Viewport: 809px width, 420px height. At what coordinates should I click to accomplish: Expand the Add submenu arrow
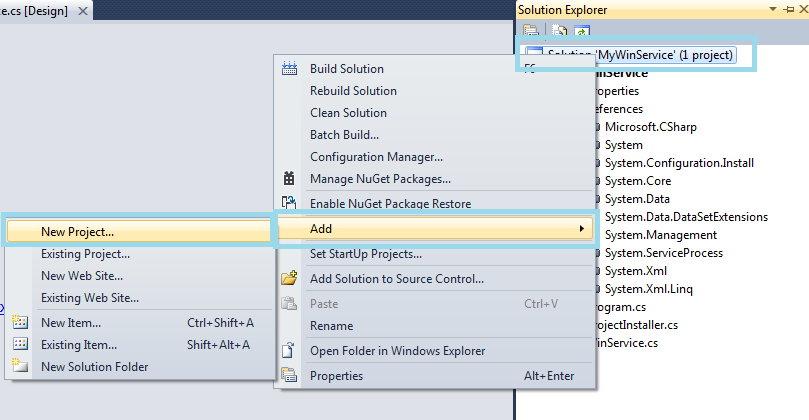(582, 229)
